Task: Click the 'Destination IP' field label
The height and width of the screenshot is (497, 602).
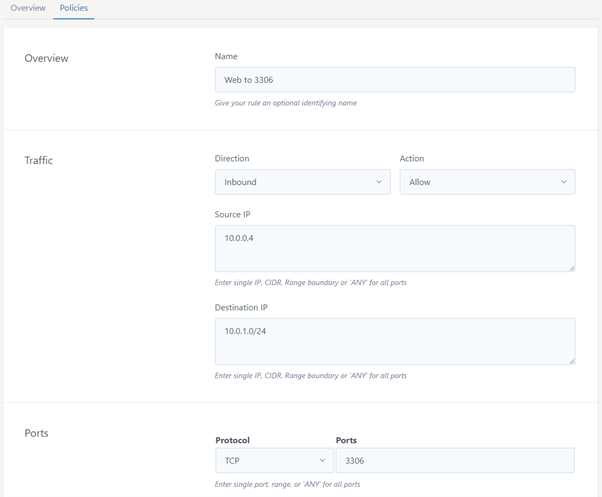Action: coord(241,308)
